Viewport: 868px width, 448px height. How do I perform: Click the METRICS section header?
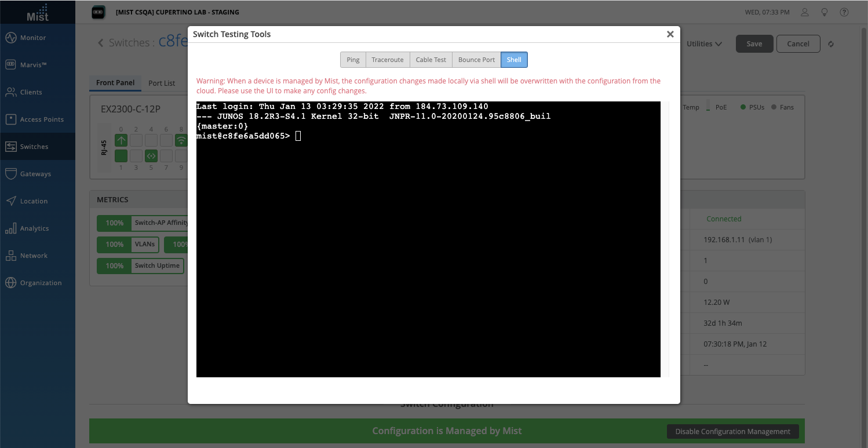click(x=112, y=199)
